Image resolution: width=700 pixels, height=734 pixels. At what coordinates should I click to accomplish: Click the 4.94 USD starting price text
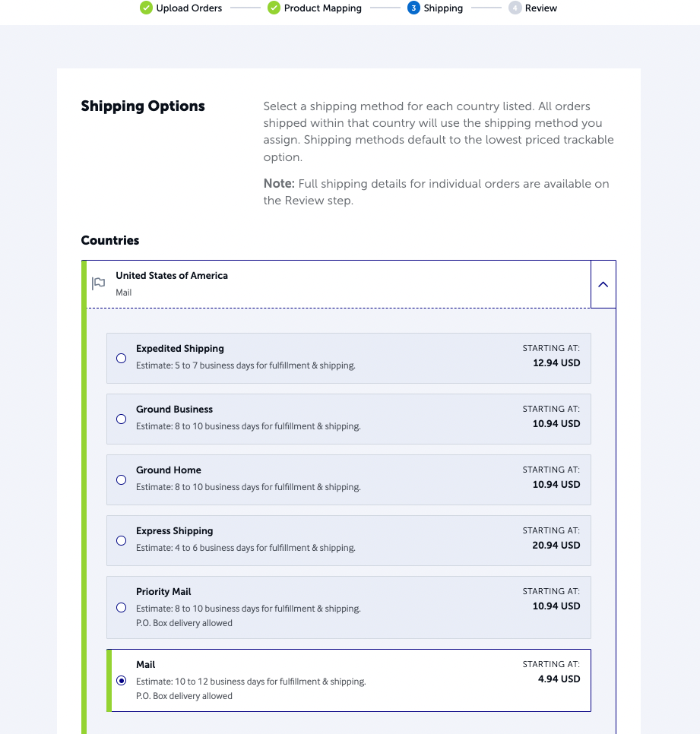coord(559,679)
